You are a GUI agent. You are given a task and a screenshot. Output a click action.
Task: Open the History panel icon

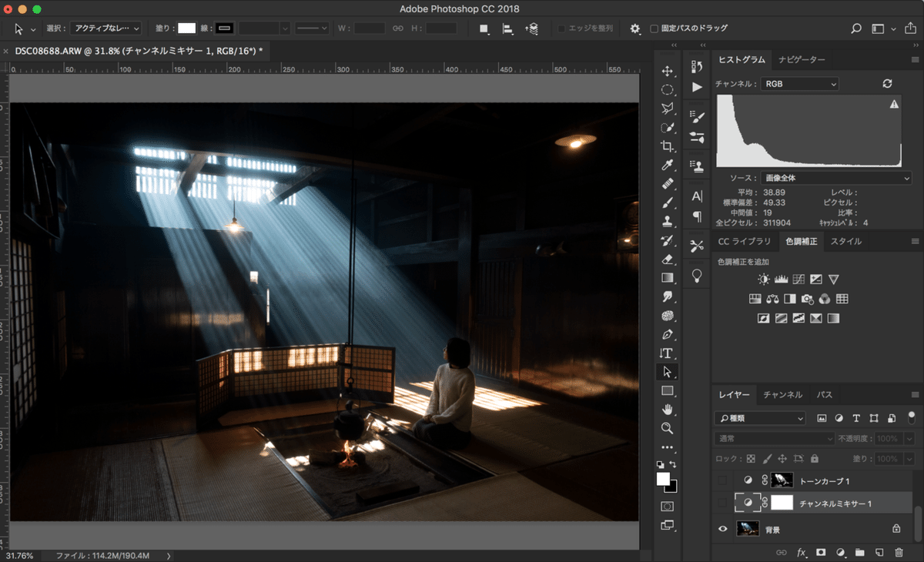[697, 67]
